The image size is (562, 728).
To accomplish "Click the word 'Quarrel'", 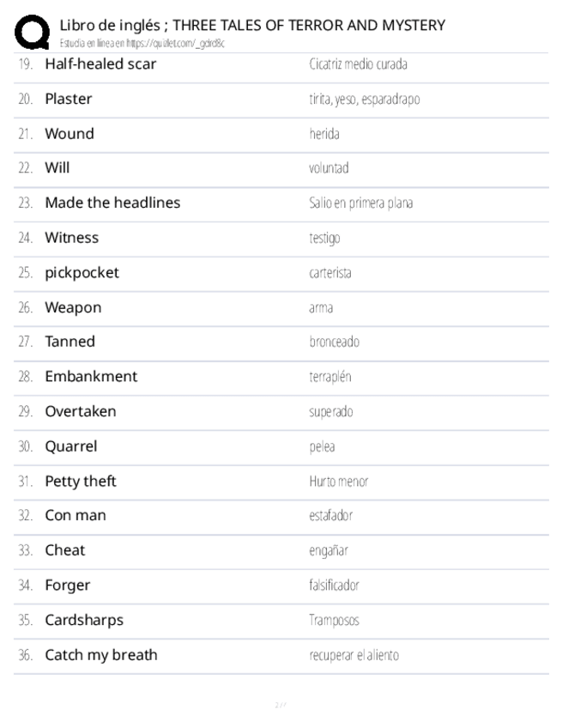I will 71,446.
